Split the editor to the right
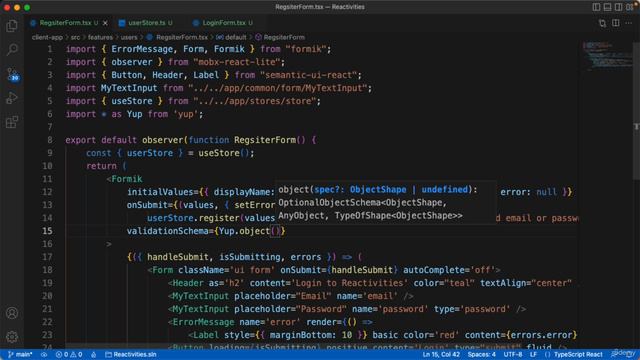Screen dimensions: 640x360 click(616, 23)
